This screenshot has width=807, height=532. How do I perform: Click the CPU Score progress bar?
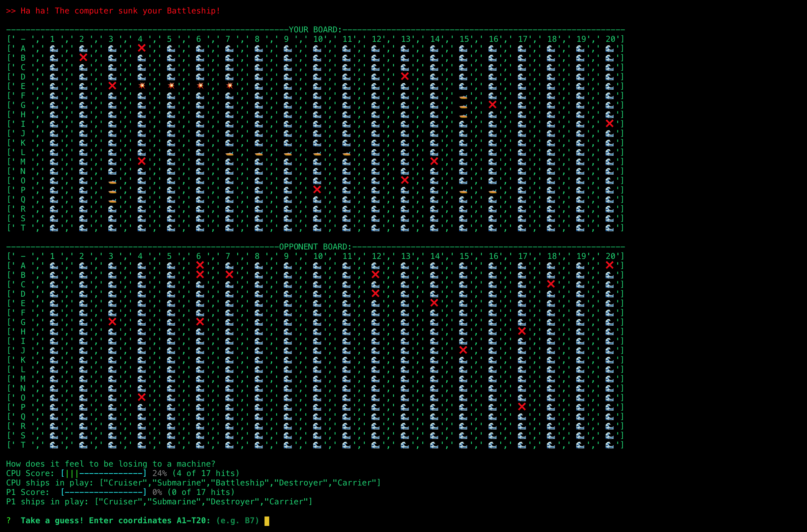click(104, 473)
